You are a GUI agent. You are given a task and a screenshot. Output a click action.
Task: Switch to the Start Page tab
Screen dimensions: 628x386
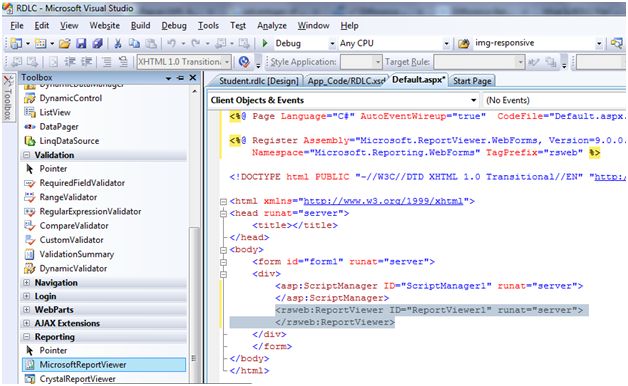point(472,81)
